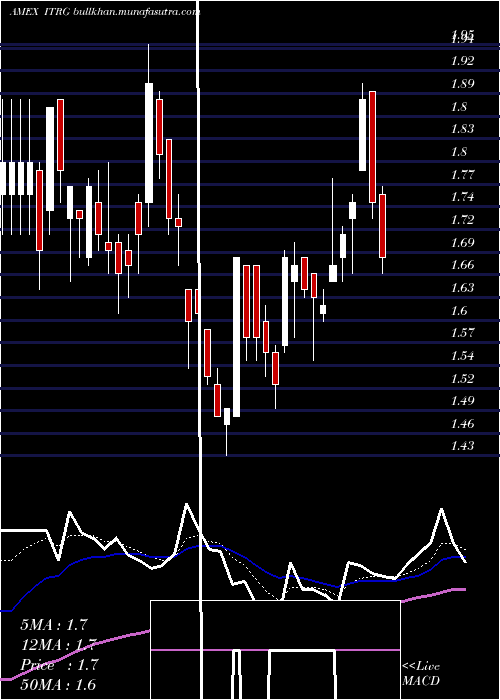Image resolution: width=500 pixels, height=700 pixels.
Task: Click the <<Live MACD label
Action: pos(421,673)
